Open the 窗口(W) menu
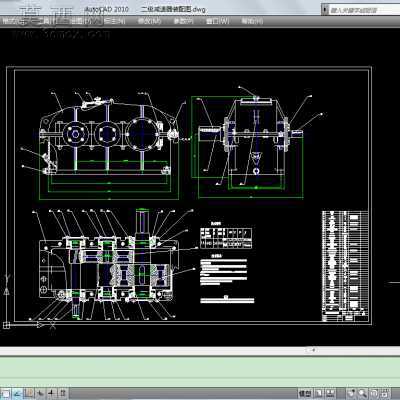Screen dimensions: 400x400 coord(218,21)
